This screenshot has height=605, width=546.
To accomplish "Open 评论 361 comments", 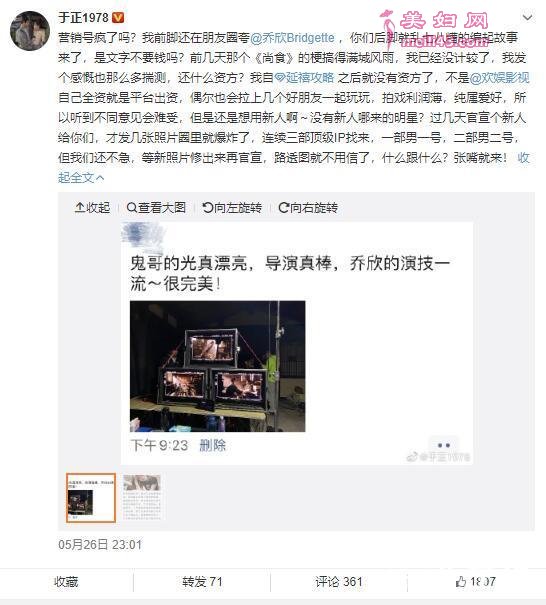I will (339, 581).
